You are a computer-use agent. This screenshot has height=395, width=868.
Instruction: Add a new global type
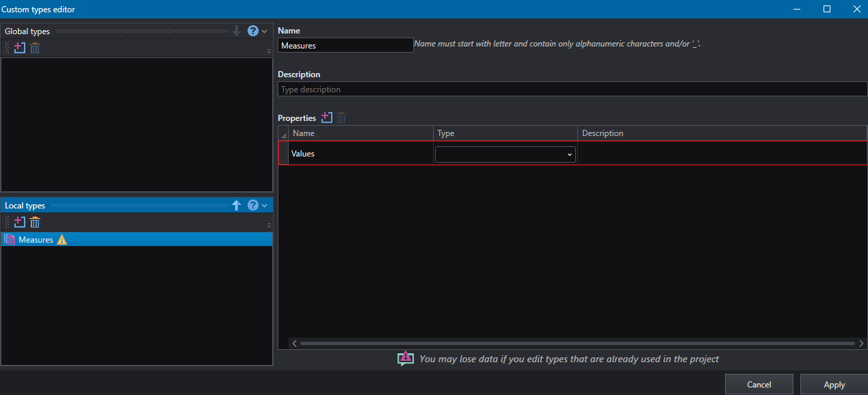19,48
